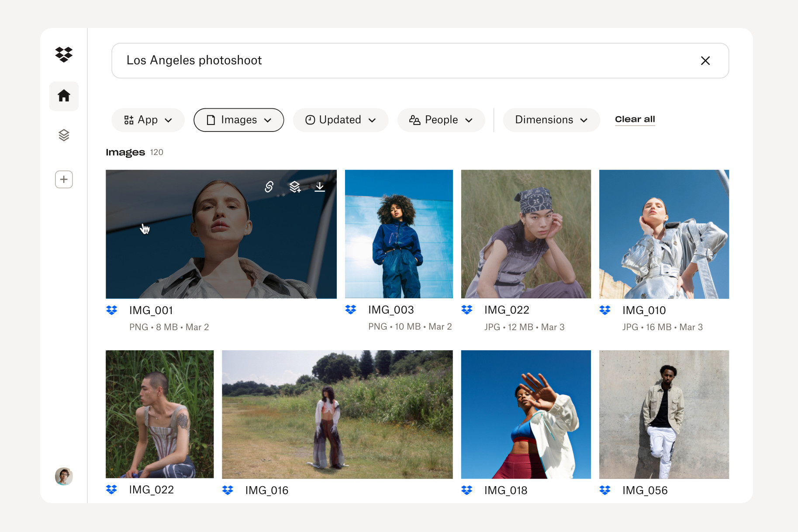
Task: Open the IMG_003 thumbnail
Action: 399,234
